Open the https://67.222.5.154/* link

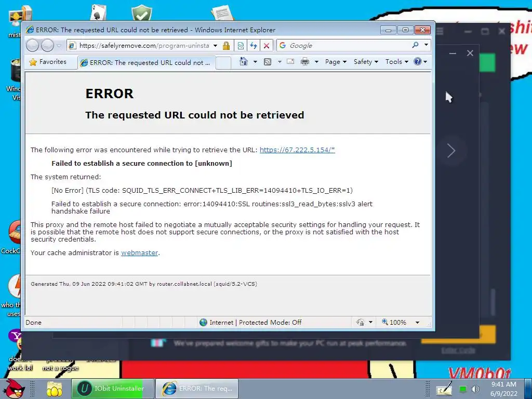tap(297, 150)
